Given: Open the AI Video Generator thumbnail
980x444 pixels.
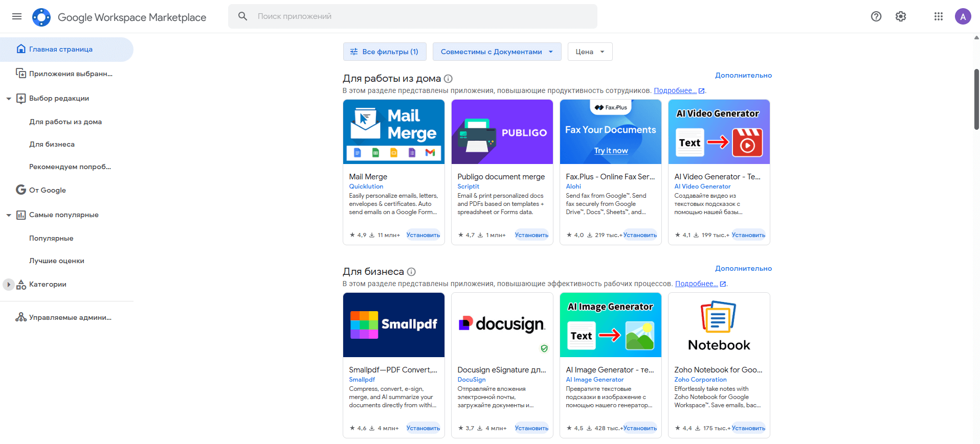Looking at the screenshot, I should [719, 132].
